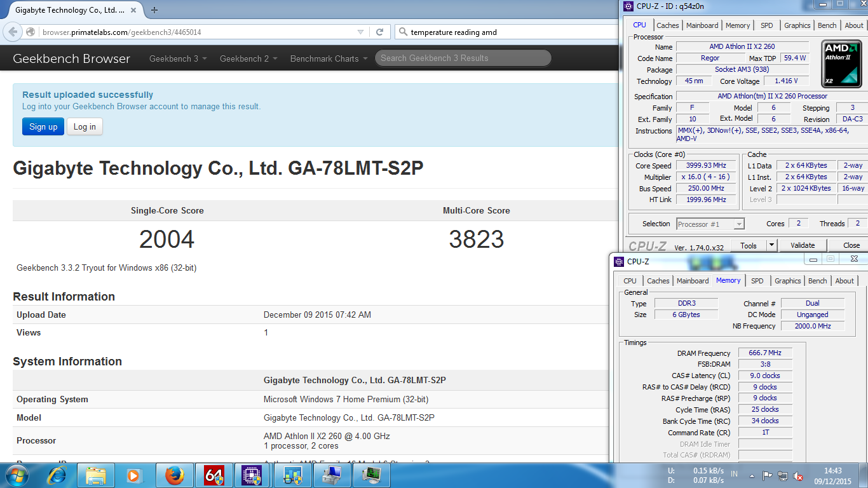
Task: Open the toolbox computer taskbar icon
Action: pyautogui.click(x=332, y=475)
